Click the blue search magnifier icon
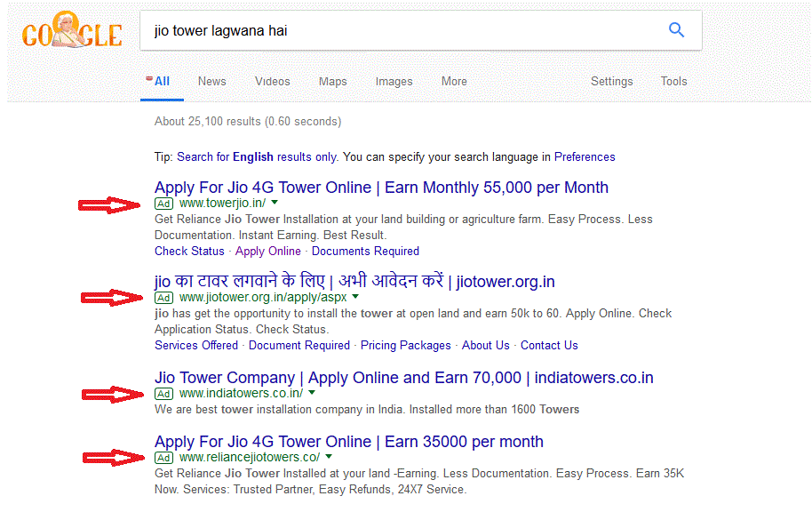Image resolution: width=812 pixels, height=512 pixels. tap(676, 30)
